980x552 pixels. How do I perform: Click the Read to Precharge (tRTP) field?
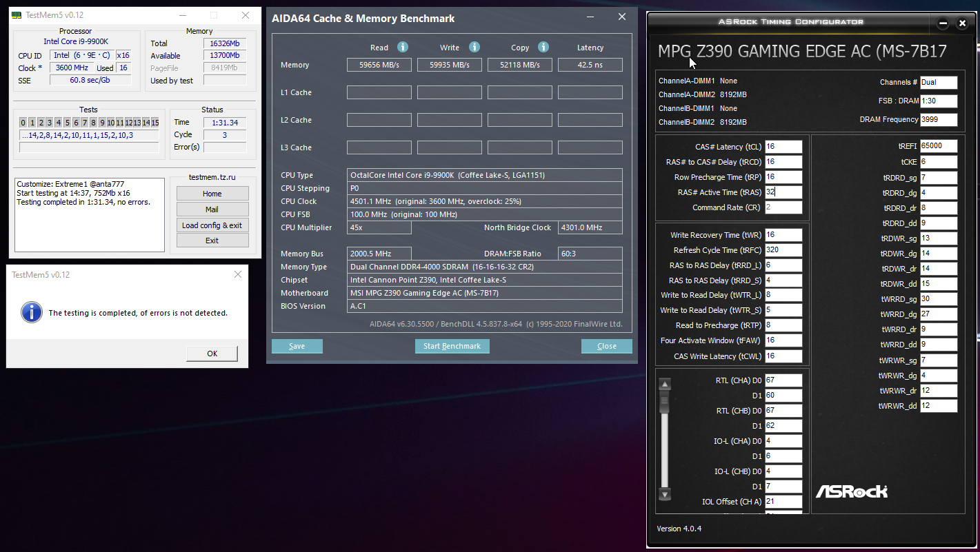click(783, 325)
